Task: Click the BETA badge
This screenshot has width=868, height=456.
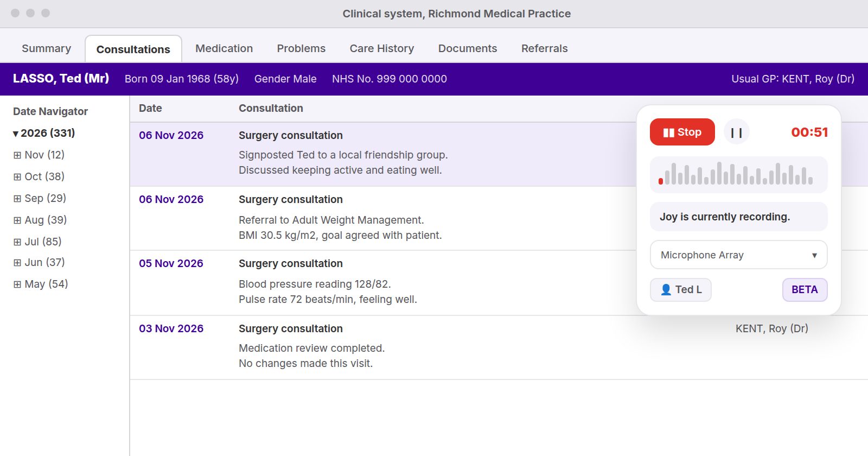Action: point(805,289)
